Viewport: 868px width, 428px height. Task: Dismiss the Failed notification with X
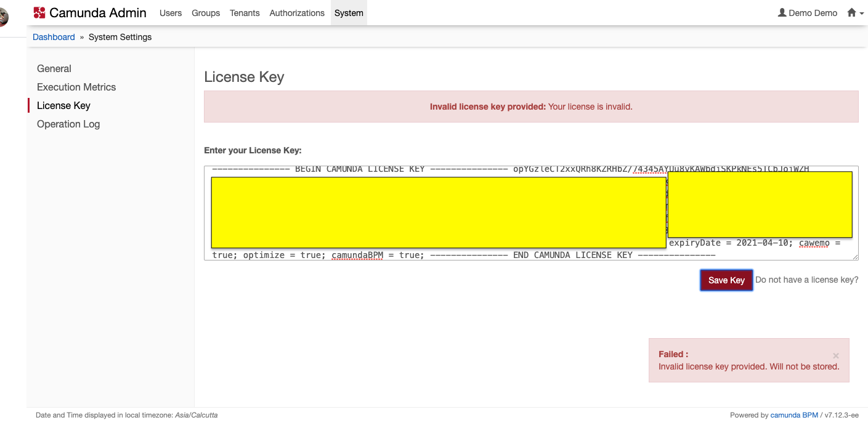835,355
